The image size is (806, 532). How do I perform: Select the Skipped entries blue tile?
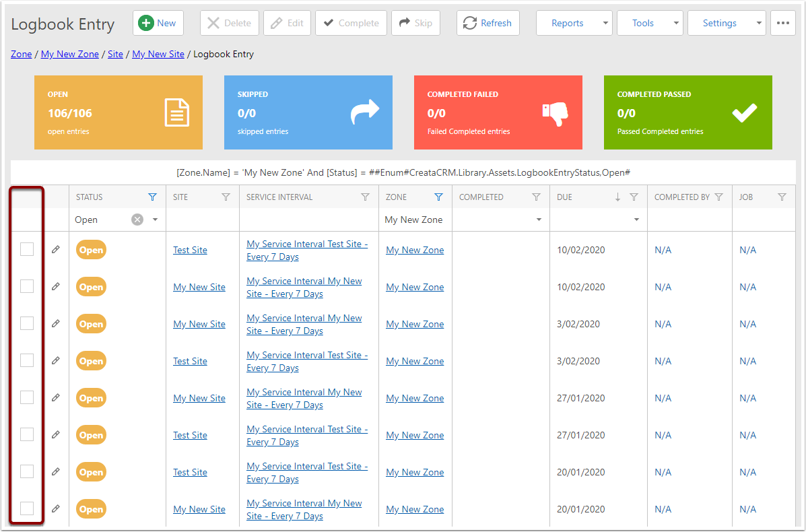coord(308,112)
